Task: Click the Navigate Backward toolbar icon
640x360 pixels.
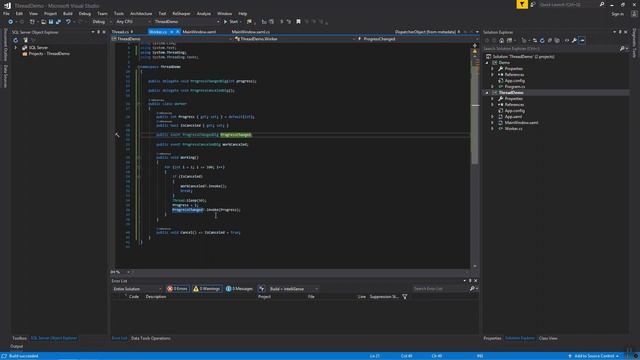Action: click(x=10, y=22)
